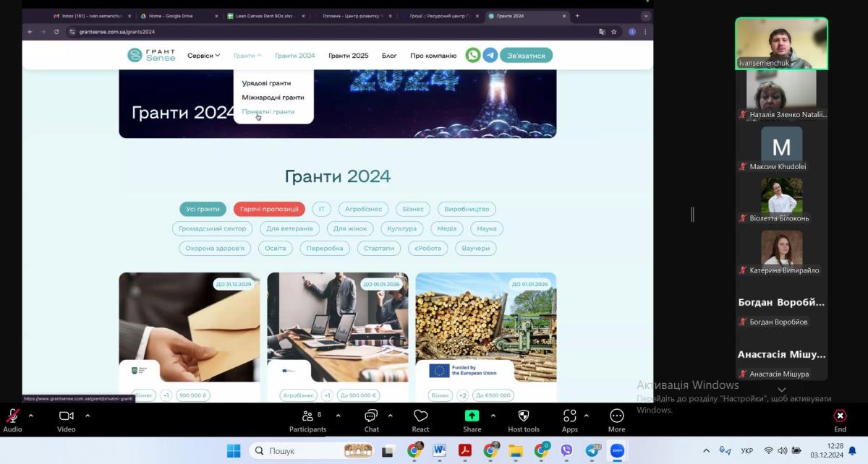Open Про компанію page

pyautogui.click(x=433, y=56)
